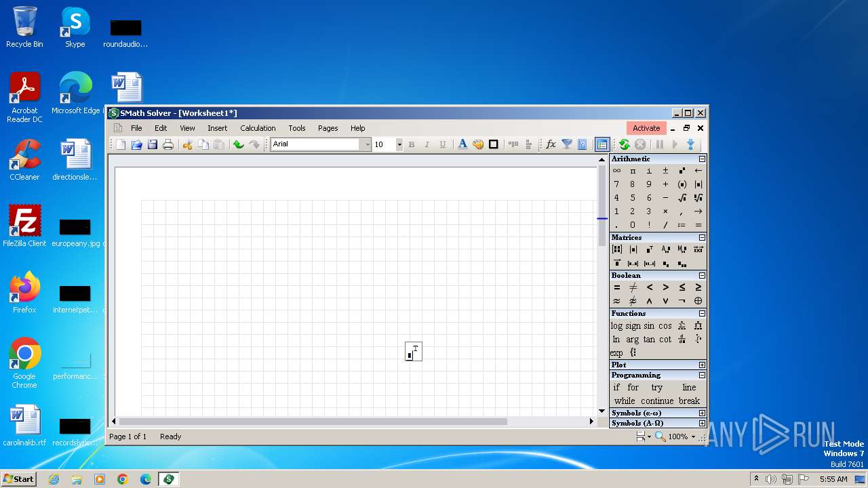Recalculate worksheet with green refresh icon

[625, 144]
